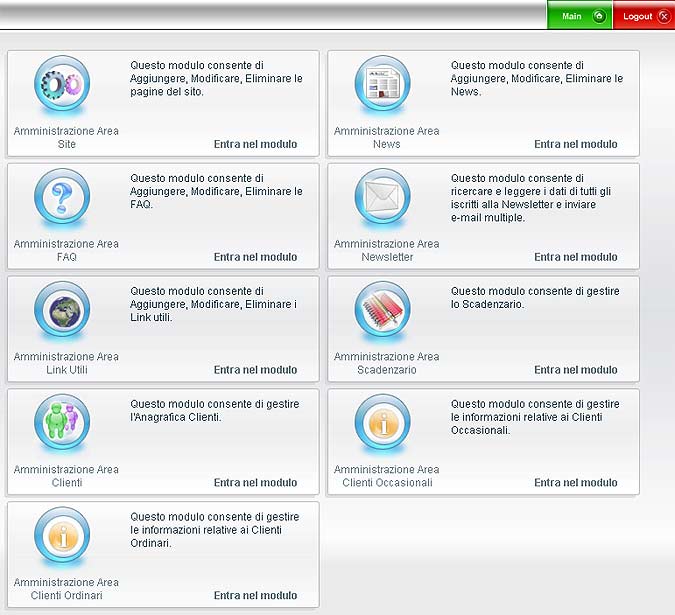Click the 'Amministrazione Area News' label
Screen dimensions: 675x615
click(x=387, y=137)
